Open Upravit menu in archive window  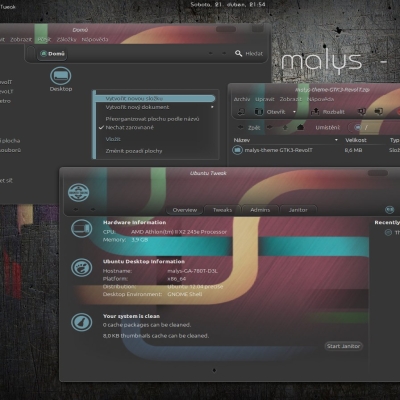tap(265, 99)
